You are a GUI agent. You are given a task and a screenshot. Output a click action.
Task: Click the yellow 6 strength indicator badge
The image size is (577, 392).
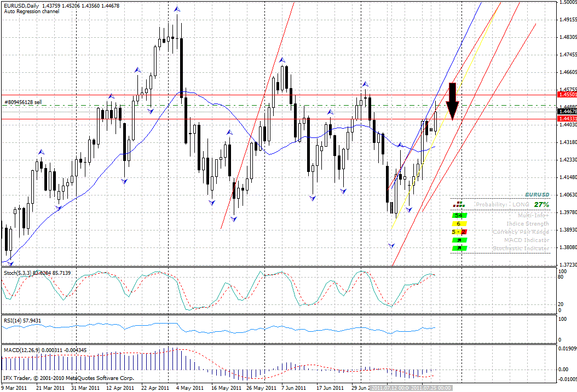[459, 223]
